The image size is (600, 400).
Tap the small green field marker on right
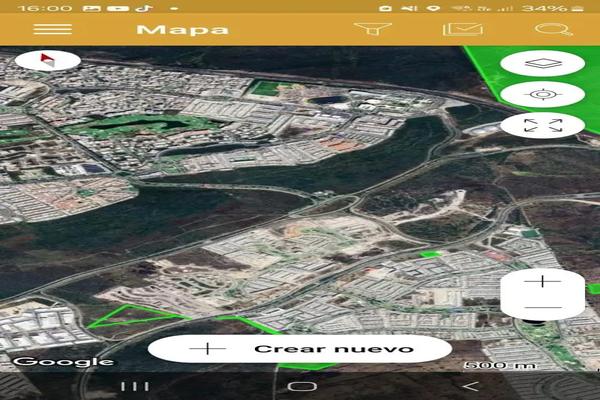(x=430, y=255)
